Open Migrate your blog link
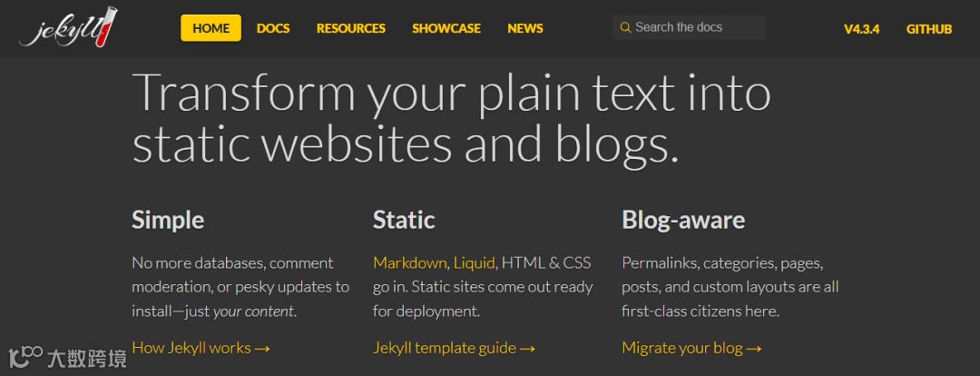 [x=691, y=348]
